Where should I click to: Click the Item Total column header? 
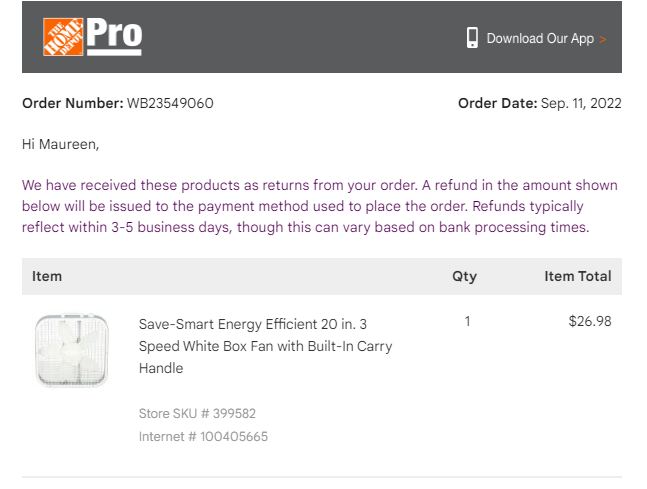578,276
